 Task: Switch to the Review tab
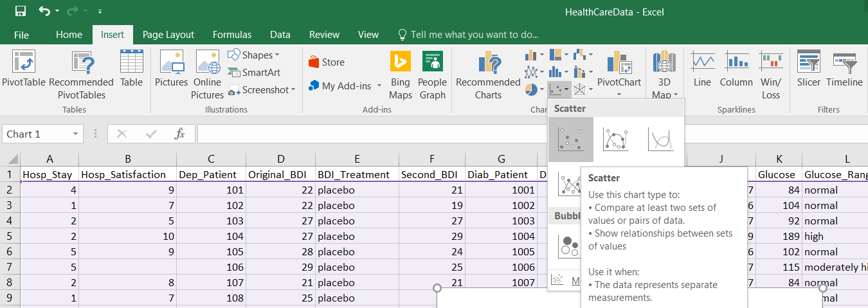coord(324,35)
